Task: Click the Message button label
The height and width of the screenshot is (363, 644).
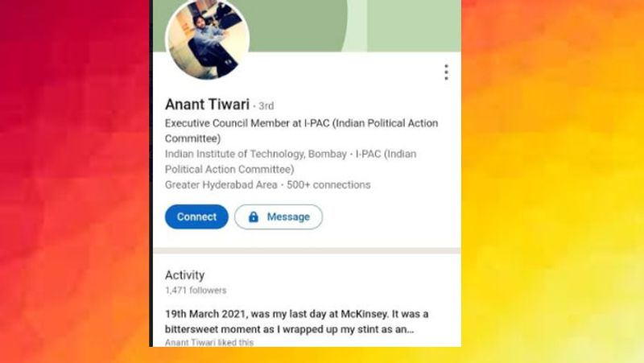Action: click(288, 217)
